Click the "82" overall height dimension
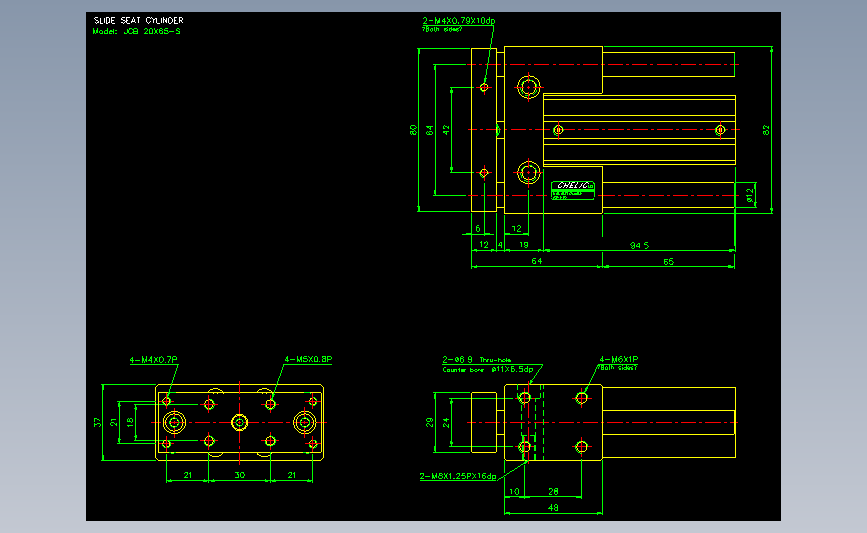The width and height of the screenshot is (867, 533). [x=766, y=130]
